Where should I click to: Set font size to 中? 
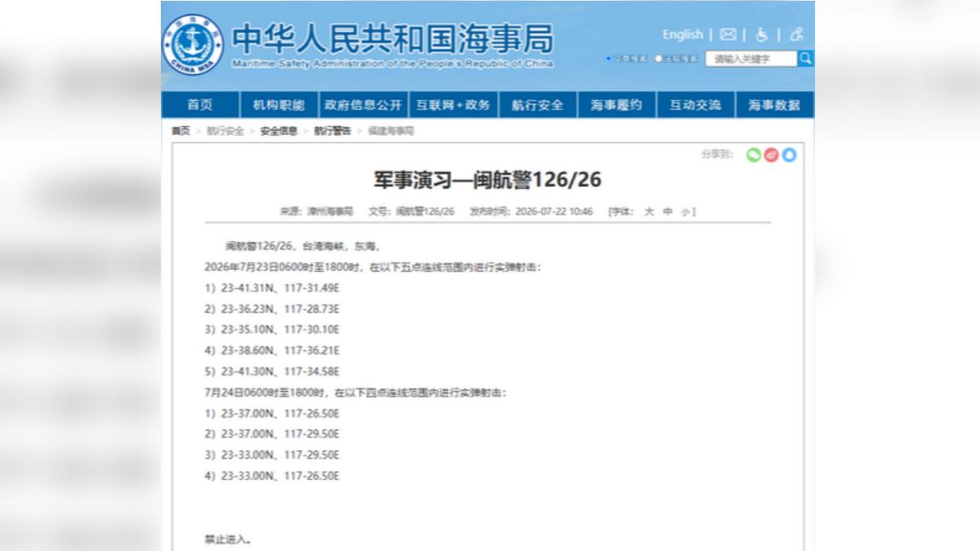pos(667,211)
